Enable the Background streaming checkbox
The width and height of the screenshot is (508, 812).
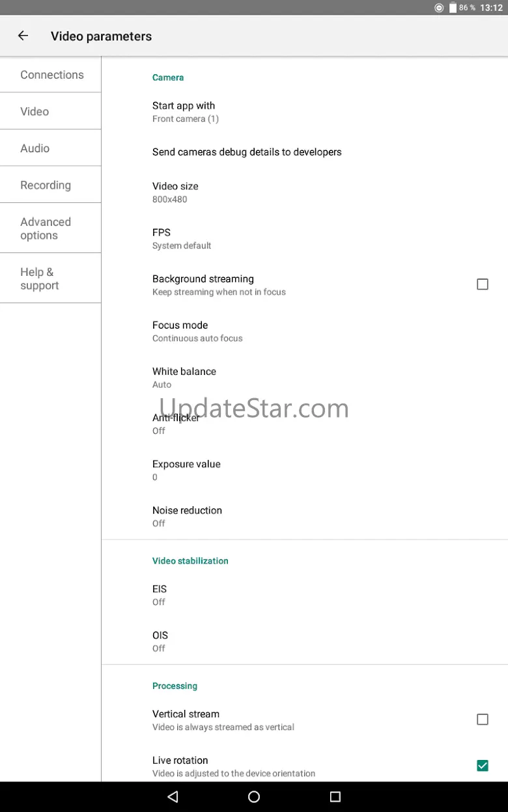(x=482, y=284)
